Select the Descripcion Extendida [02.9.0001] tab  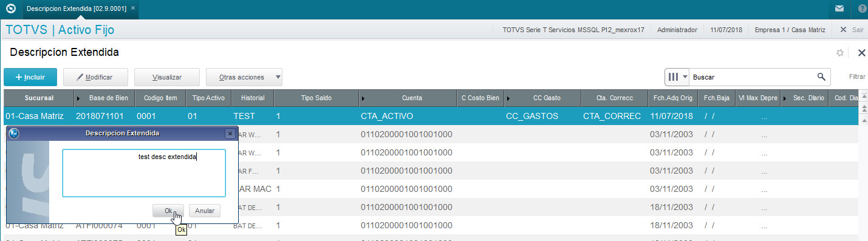76,9
